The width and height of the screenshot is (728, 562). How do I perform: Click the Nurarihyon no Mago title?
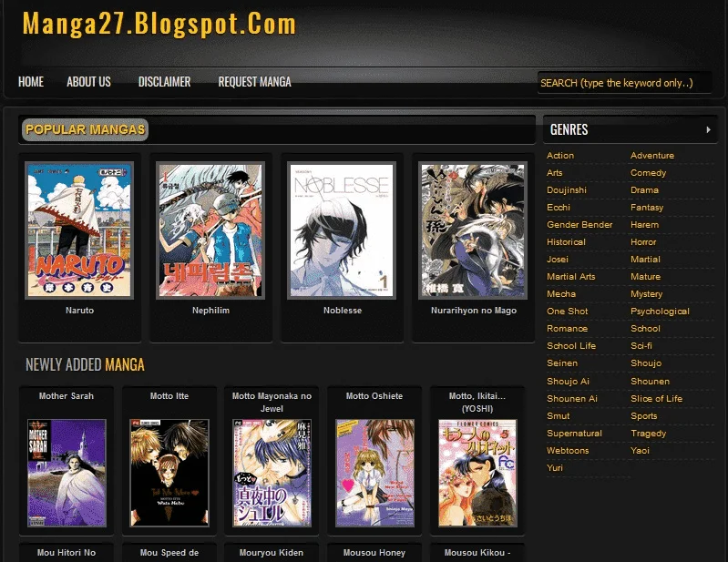474,311
